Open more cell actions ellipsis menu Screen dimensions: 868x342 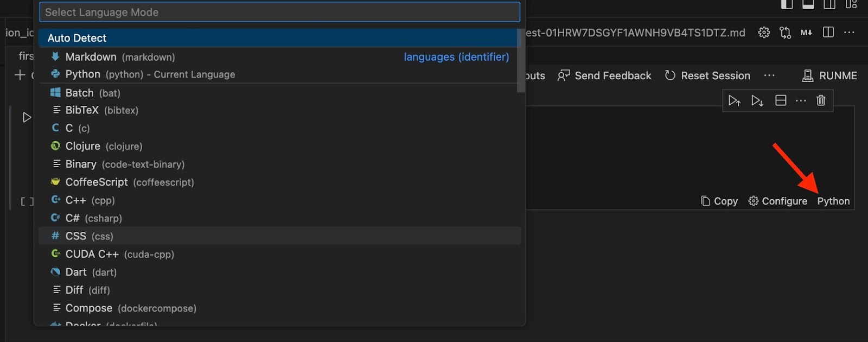pyautogui.click(x=801, y=100)
